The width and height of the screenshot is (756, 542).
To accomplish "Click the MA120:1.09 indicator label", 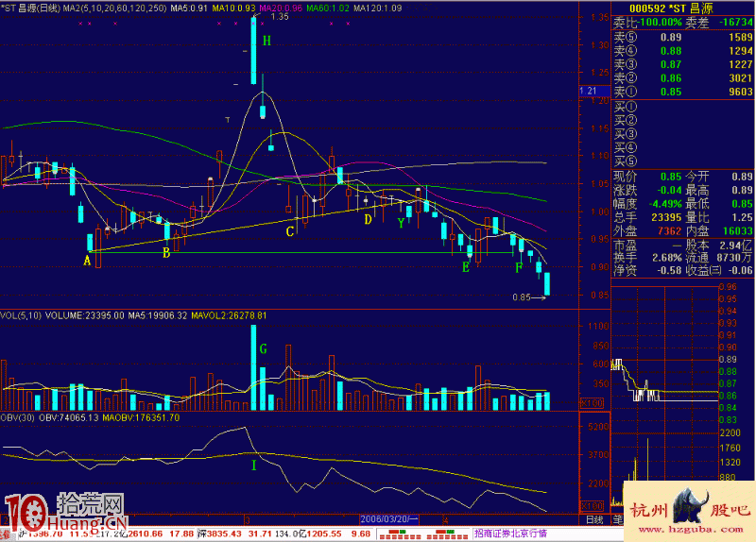I will [x=377, y=8].
